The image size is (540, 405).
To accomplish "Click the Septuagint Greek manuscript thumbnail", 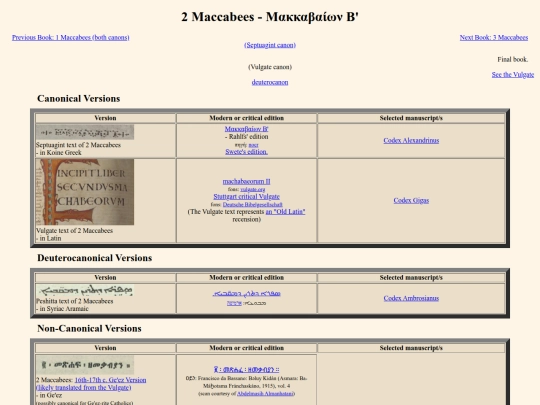I will [x=85, y=132].
